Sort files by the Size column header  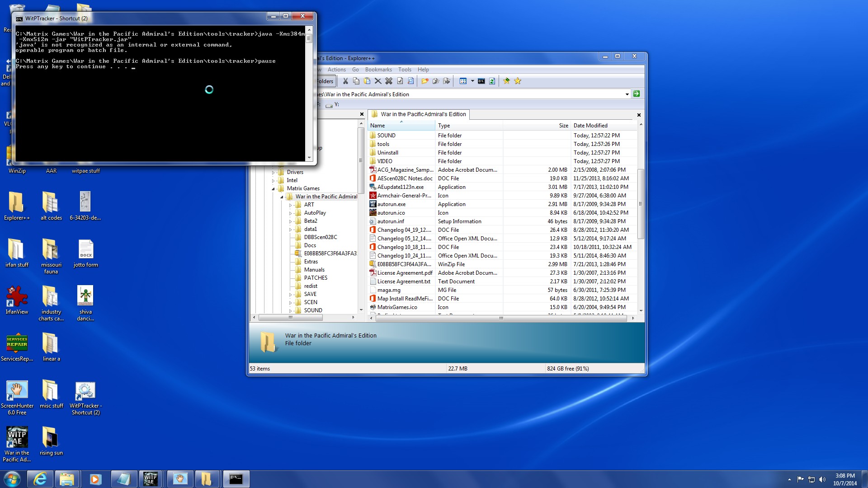coord(537,126)
